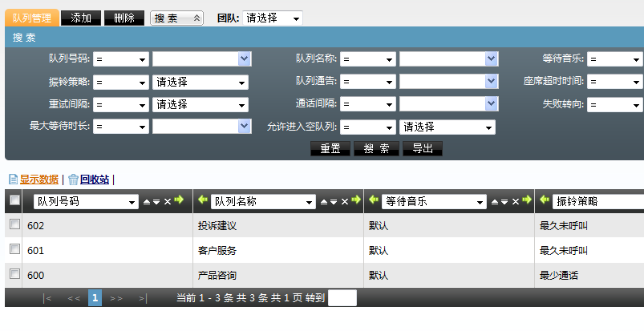
Task: Click the green left arrow before 振铃策略
Action: pos(545,201)
